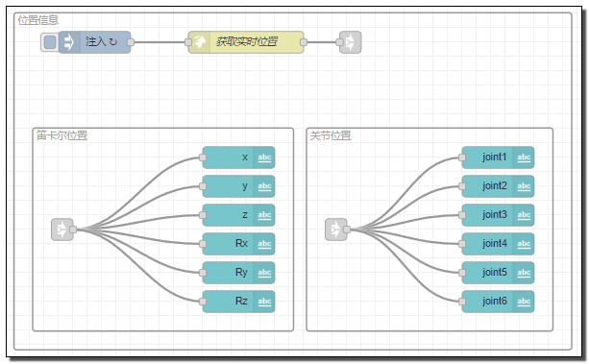Click the inject node trigger button
The image size is (589, 364).
(50, 42)
